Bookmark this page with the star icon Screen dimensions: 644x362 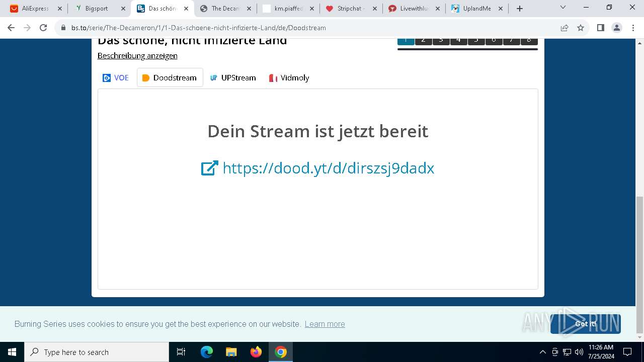pos(581,28)
